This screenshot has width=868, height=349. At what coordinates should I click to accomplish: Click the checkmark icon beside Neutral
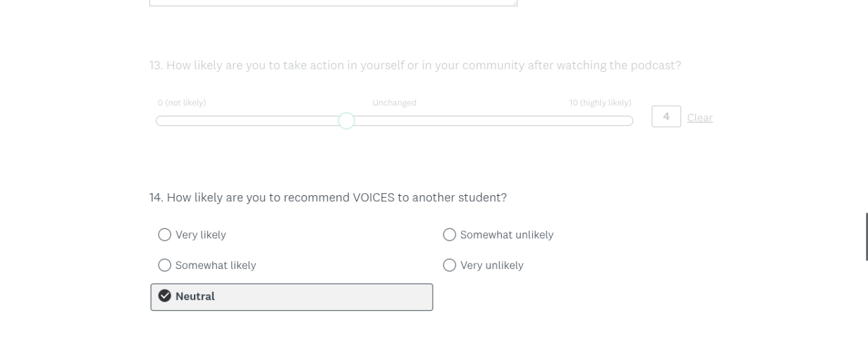click(x=164, y=296)
